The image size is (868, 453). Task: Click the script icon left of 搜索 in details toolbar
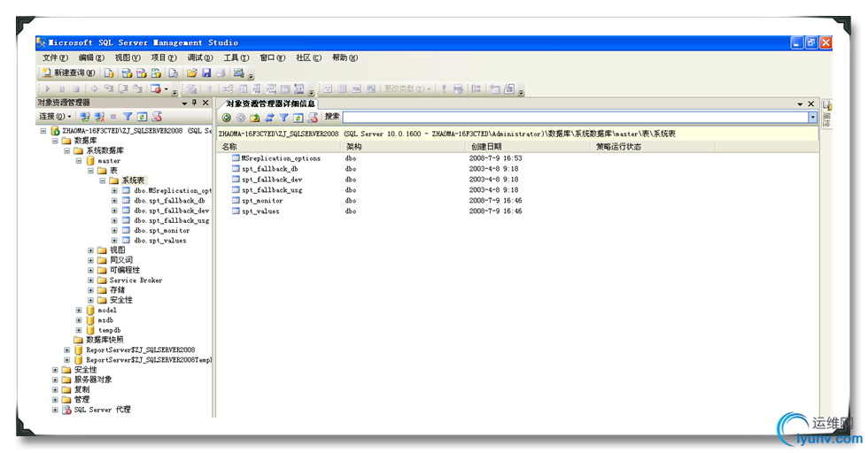[313, 118]
